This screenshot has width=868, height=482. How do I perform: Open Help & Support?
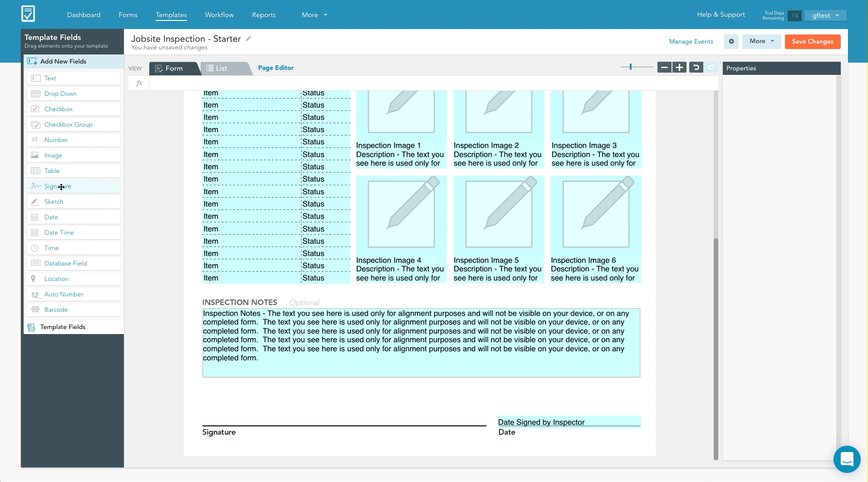(721, 15)
